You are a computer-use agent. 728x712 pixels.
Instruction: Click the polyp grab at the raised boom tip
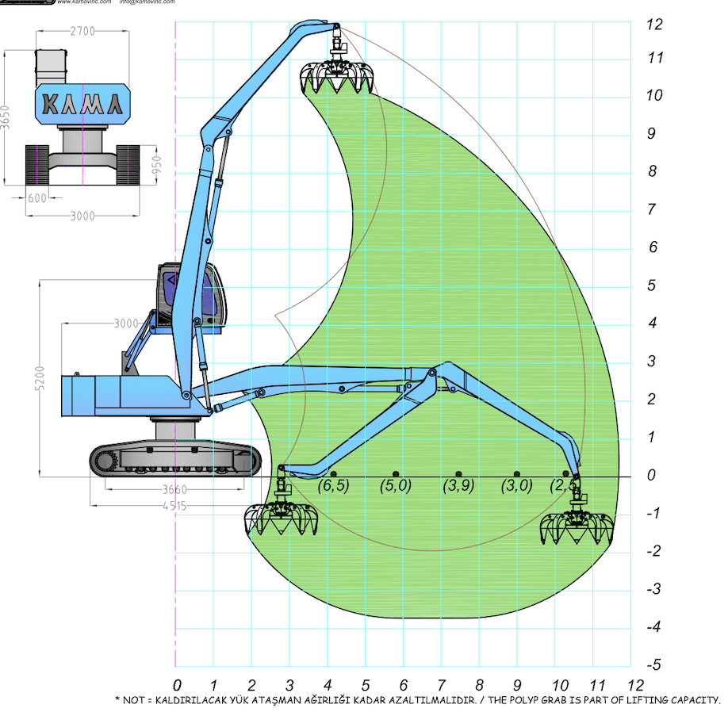337,69
